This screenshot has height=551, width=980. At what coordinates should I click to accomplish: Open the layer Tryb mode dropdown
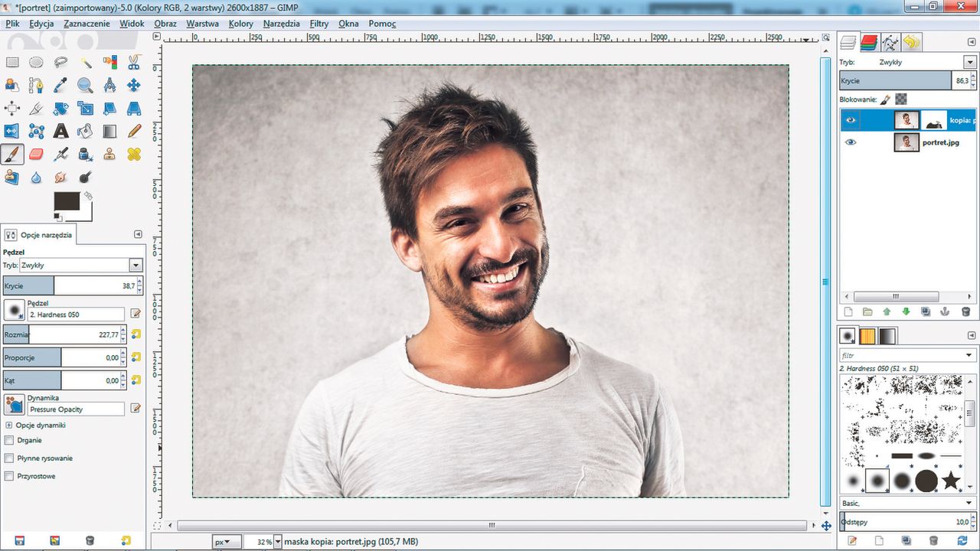(969, 62)
